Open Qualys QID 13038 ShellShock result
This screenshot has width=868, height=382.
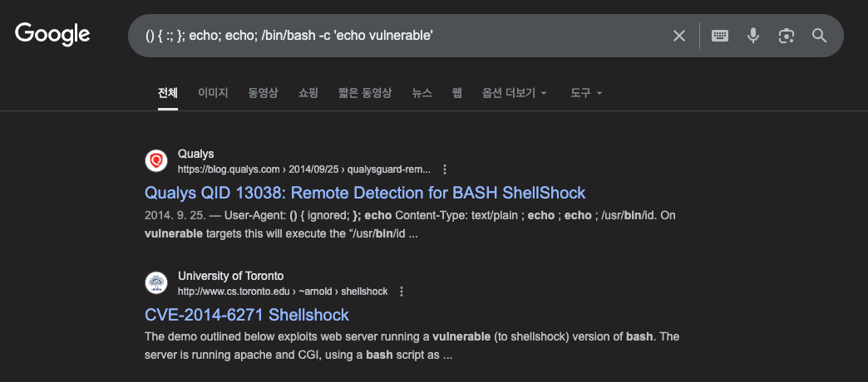click(x=365, y=193)
